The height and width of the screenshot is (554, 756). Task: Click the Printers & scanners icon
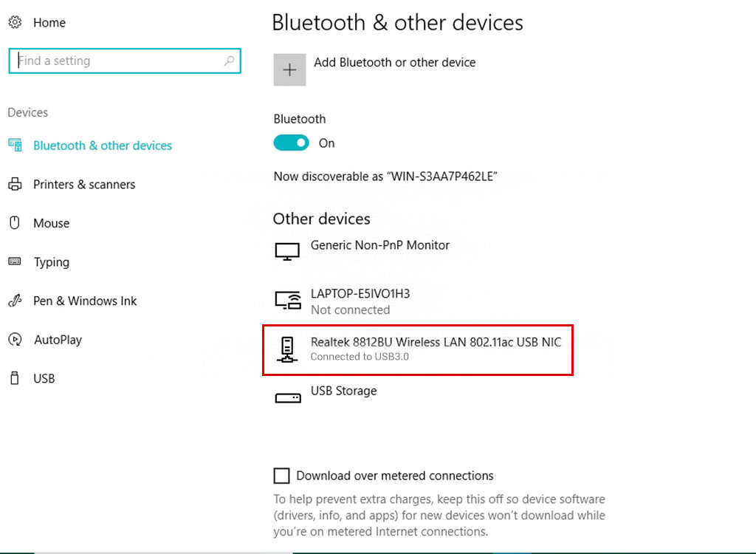(15, 184)
